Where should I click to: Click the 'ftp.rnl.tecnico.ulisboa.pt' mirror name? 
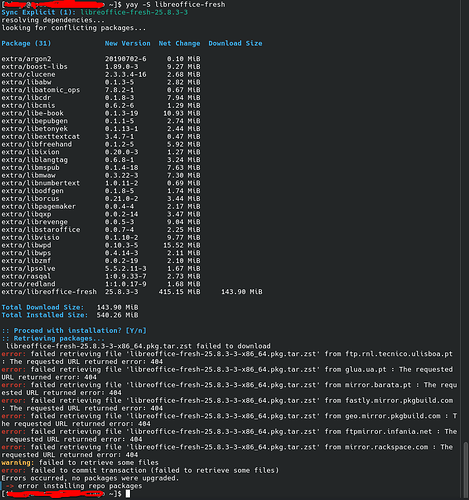pos(399,354)
